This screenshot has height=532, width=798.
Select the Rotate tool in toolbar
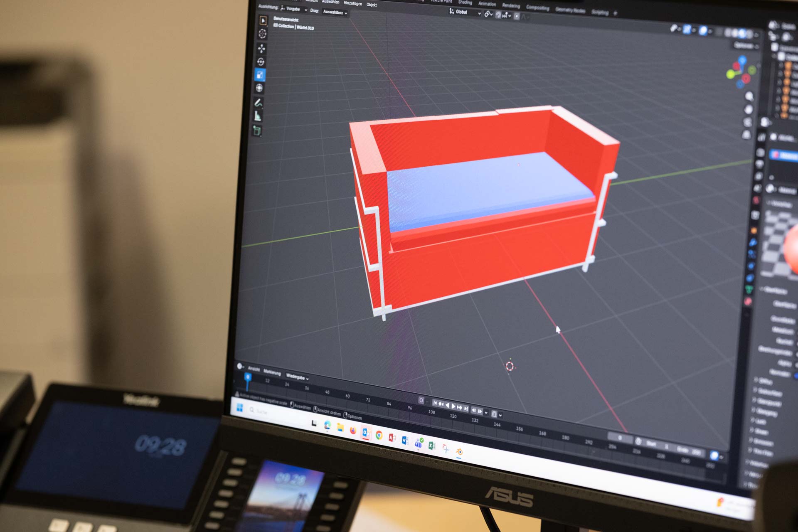261,62
